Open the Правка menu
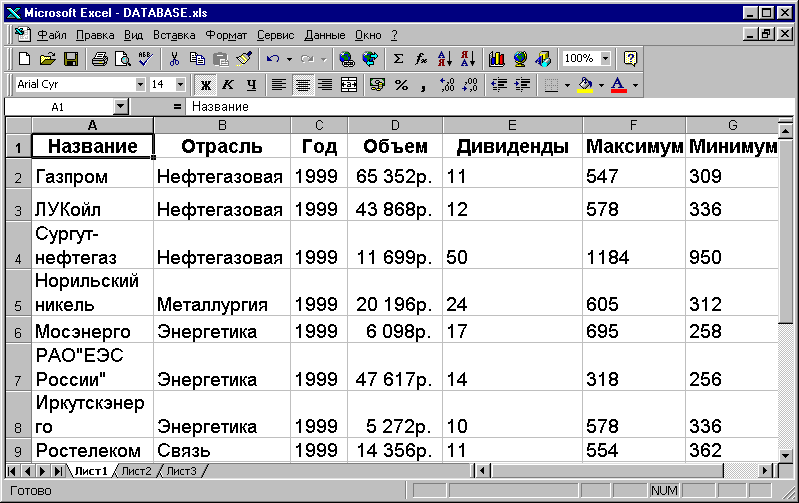799x503 pixels. 95,35
